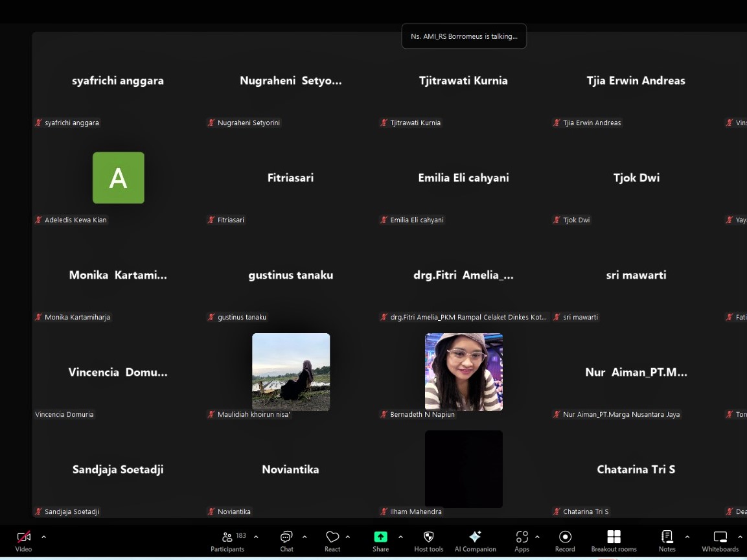Image resolution: width=747 pixels, height=560 pixels.
Task: Expand the Video options arrow
Action: click(44, 537)
